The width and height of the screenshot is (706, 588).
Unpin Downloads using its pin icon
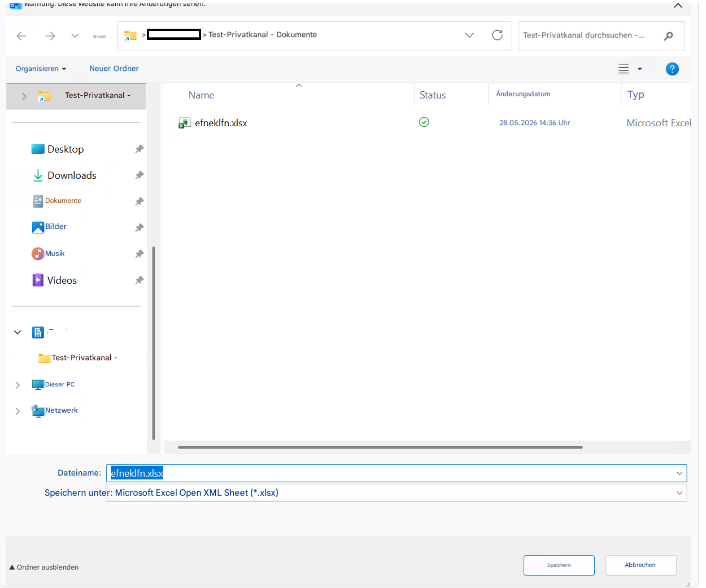click(139, 175)
